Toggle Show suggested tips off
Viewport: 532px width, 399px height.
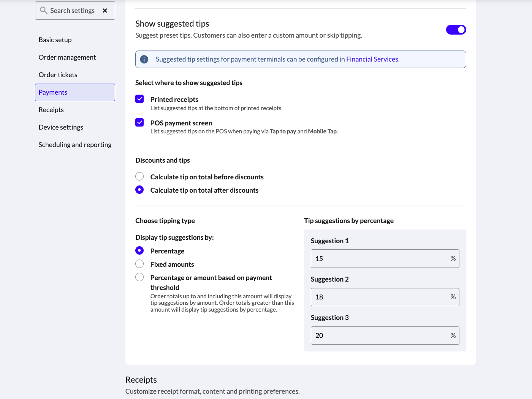(456, 29)
